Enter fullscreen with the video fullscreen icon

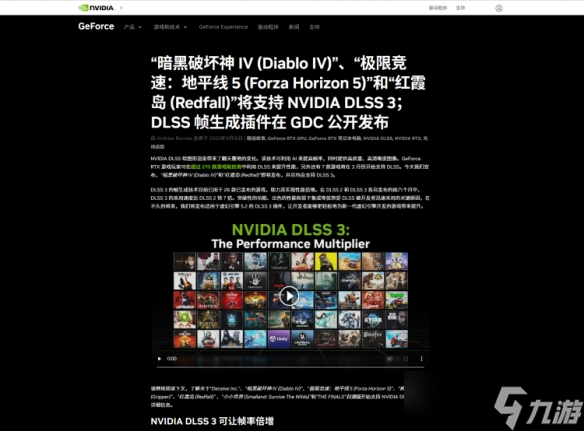406,359
